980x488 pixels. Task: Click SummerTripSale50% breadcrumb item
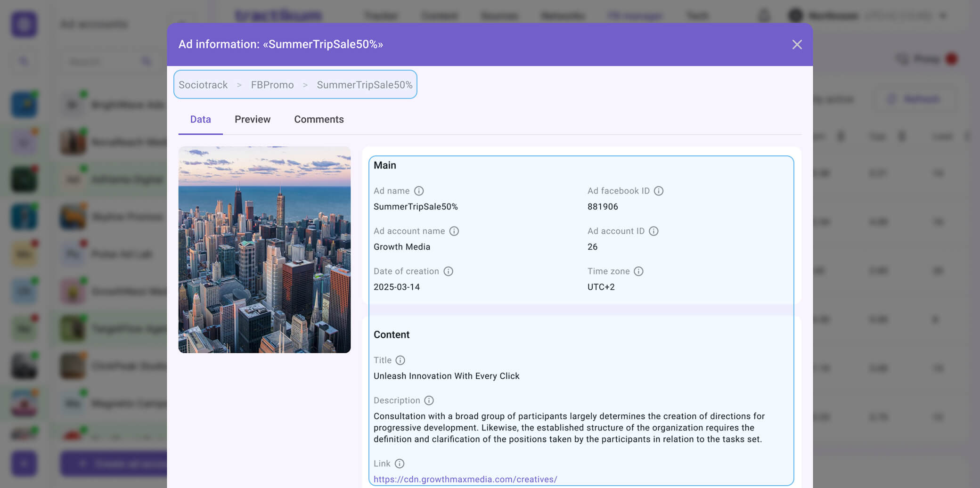364,85
